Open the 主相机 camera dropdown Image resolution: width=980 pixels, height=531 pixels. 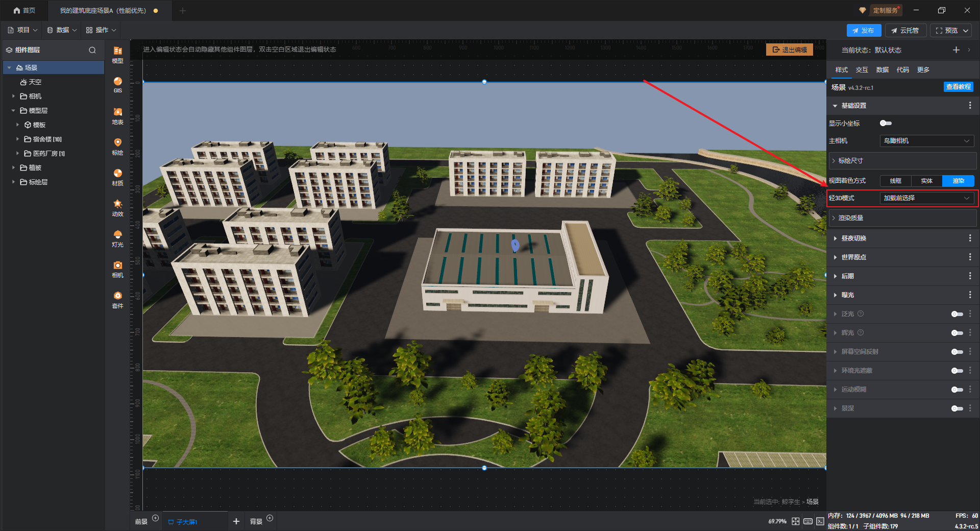pyautogui.click(x=926, y=141)
